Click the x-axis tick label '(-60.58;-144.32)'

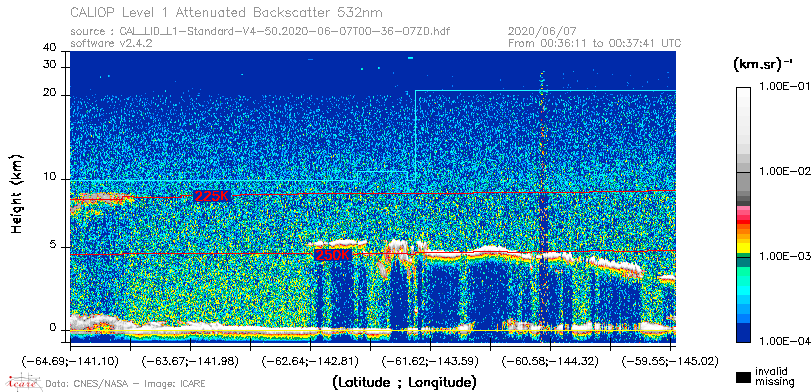(x=550, y=361)
